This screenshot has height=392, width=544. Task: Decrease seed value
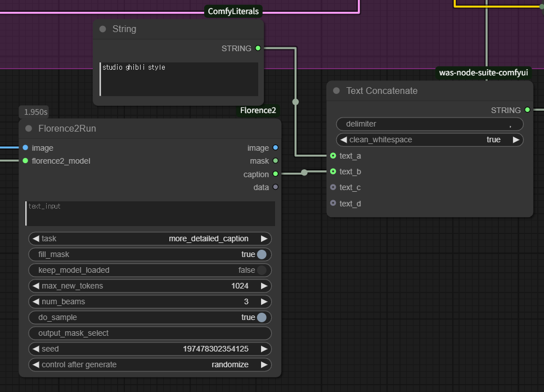point(35,349)
